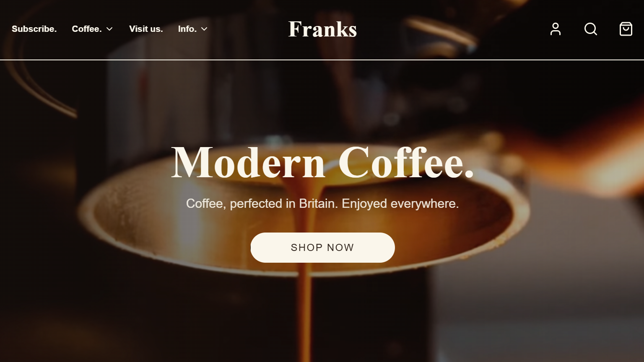Expand the Info menu chevron arrow
The image size is (644, 362).
204,29
